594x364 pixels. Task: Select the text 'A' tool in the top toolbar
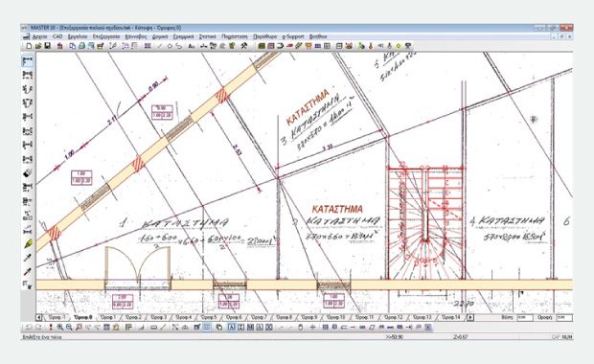tap(192, 46)
